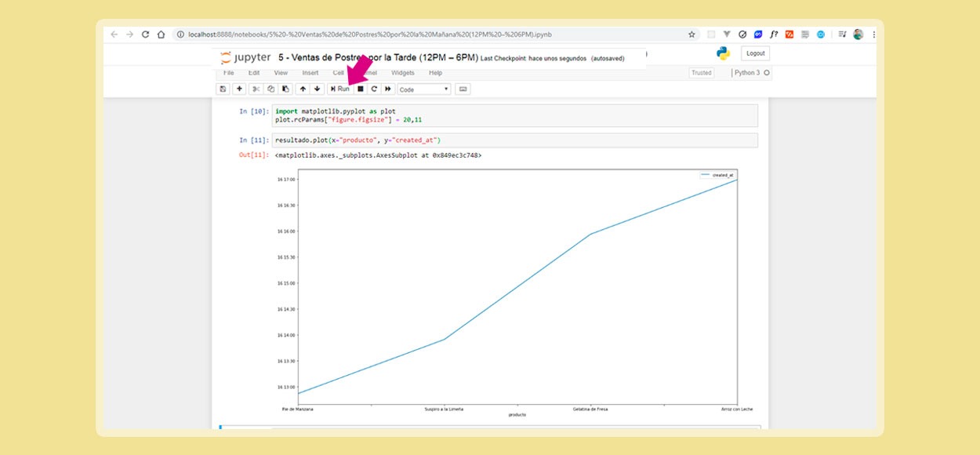Click the Python 3 kernel name
Screen dimensions: 980x455
747,73
